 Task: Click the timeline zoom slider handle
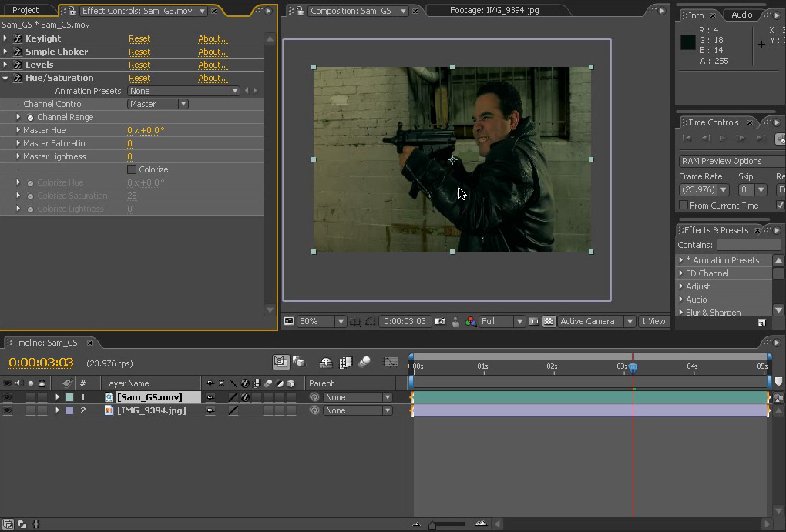point(432,525)
